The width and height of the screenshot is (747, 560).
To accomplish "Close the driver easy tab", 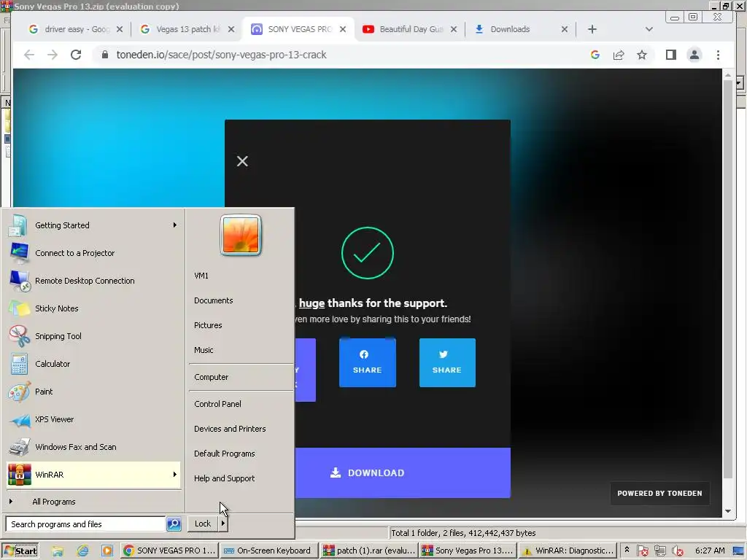I will tap(120, 29).
